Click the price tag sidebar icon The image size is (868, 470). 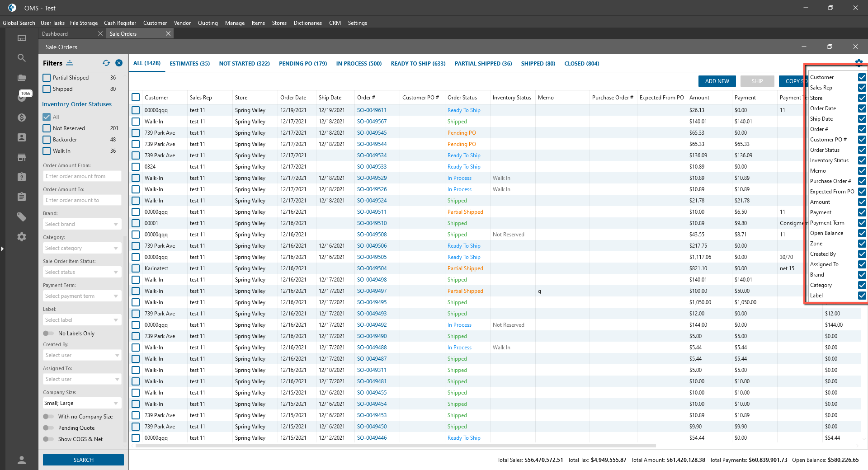click(x=21, y=217)
